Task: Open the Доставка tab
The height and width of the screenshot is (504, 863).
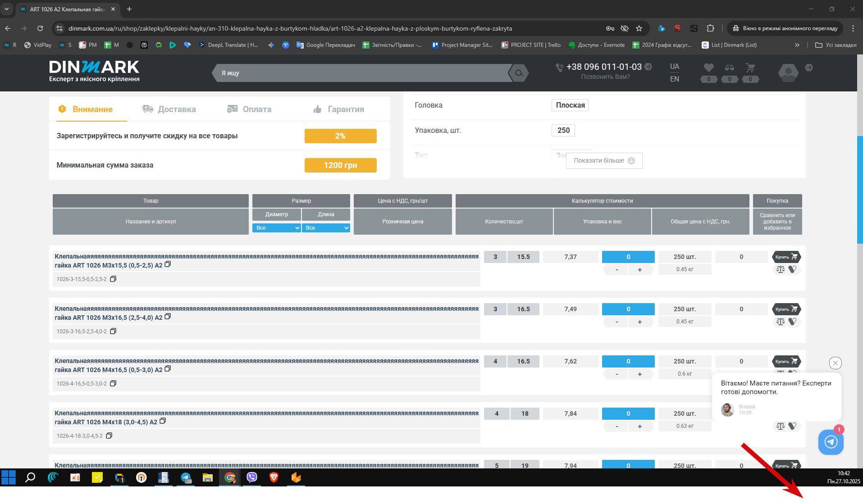Action: (x=169, y=109)
